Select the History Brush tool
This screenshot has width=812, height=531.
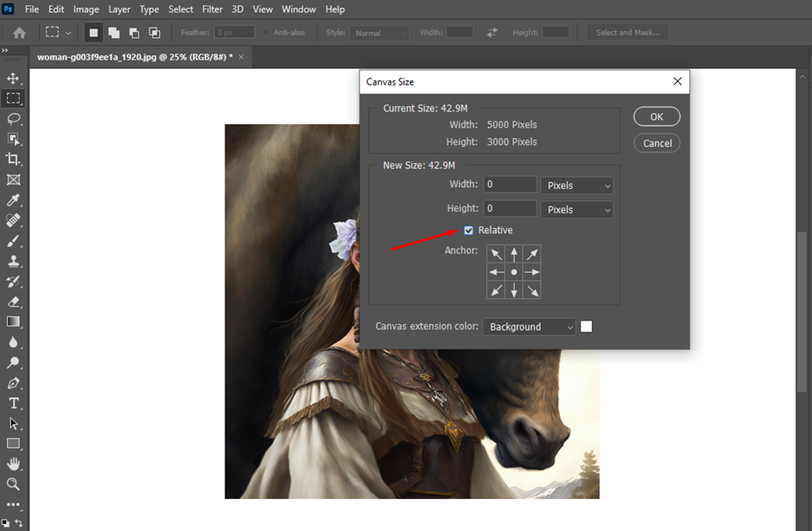pyautogui.click(x=13, y=281)
